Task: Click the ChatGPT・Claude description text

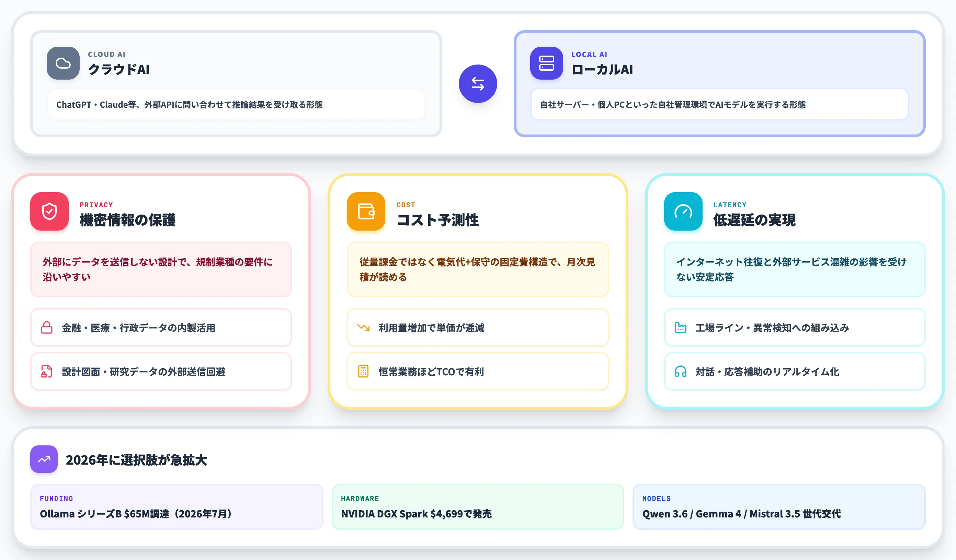Action: click(189, 105)
